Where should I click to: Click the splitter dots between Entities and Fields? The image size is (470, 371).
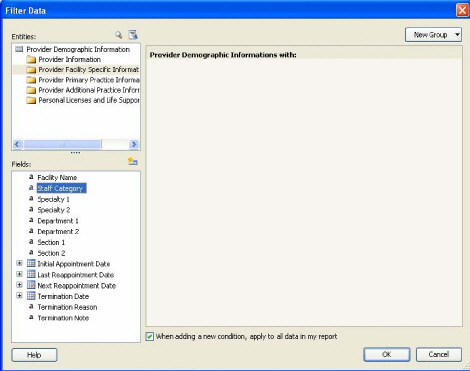pos(76,153)
